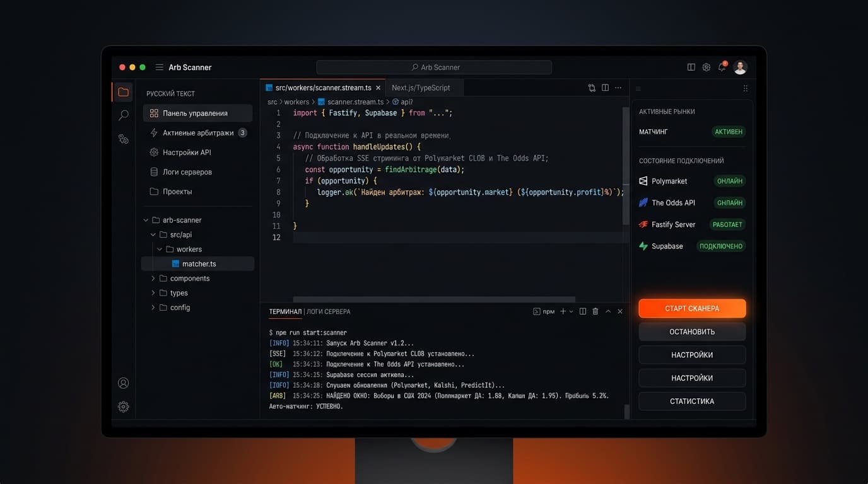Collapse the arb-scanner folder in file tree
The width and height of the screenshot is (868, 484).
point(146,219)
